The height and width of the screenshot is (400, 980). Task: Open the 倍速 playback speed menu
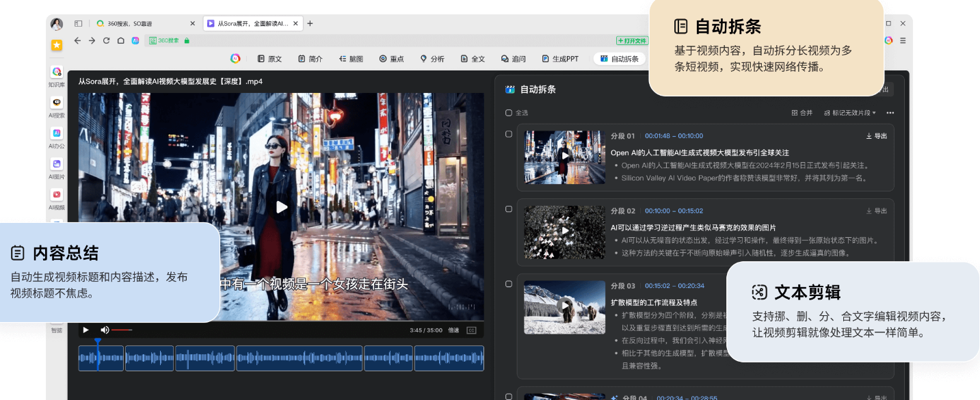[453, 330]
